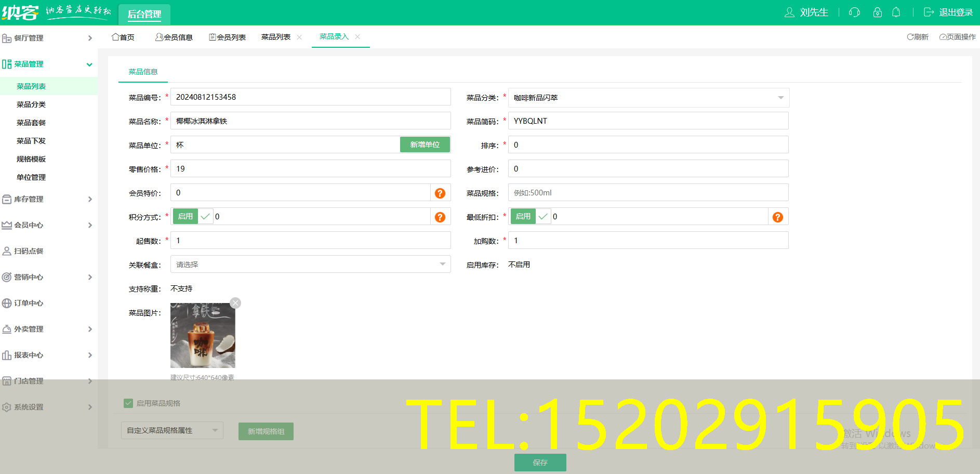Screen dimensions: 980x474
Task: Open the 关联餐盒 selection dropdown
Action: coord(310,264)
